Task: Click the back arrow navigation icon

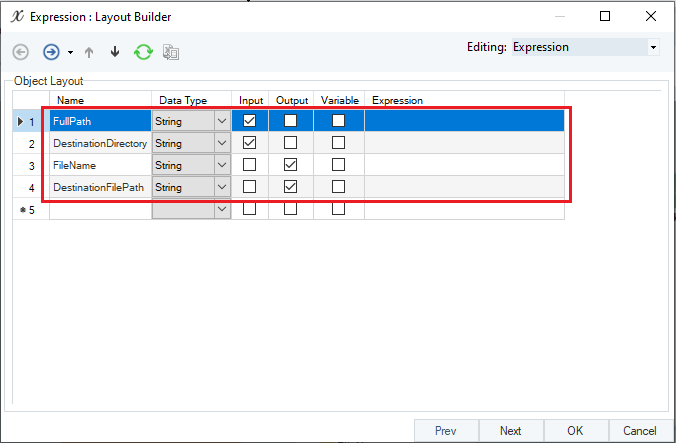Action: [x=21, y=52]
